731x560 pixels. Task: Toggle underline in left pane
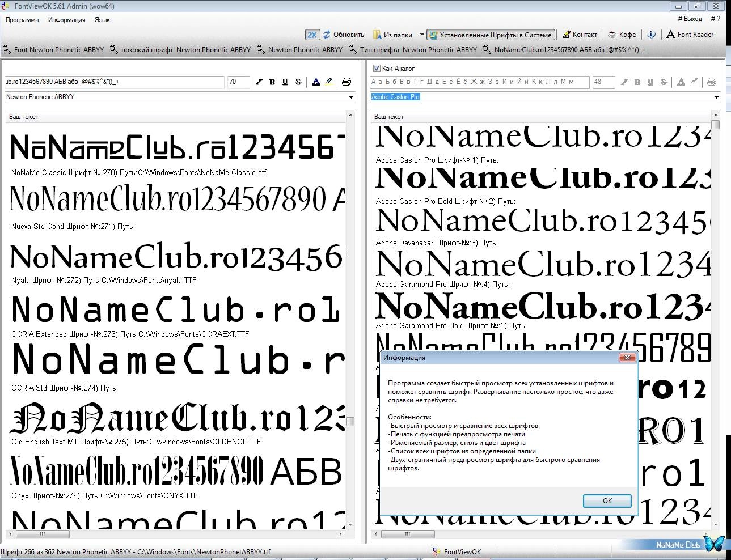[285, 82]
